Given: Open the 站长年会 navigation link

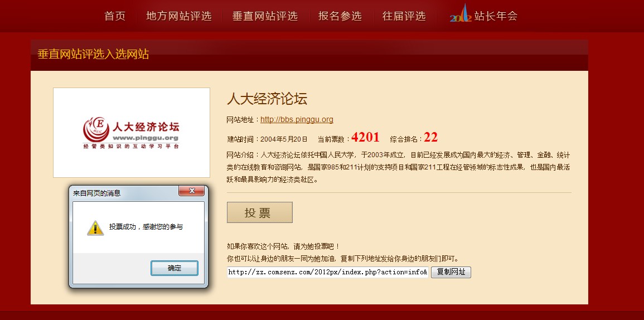Looking at the screenshot, I should (x=496, y=16).
